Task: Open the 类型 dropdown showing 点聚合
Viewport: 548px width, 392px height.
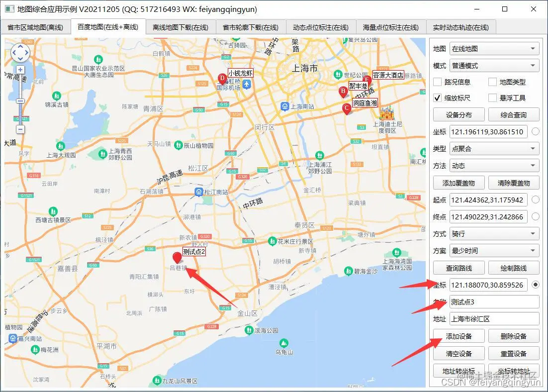Action: click(x=494, y=149)
